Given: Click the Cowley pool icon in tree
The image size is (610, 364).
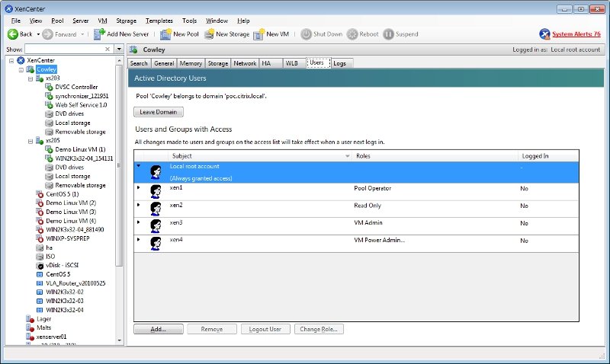Looking at the screenshot, I should (x=30, y=69).
